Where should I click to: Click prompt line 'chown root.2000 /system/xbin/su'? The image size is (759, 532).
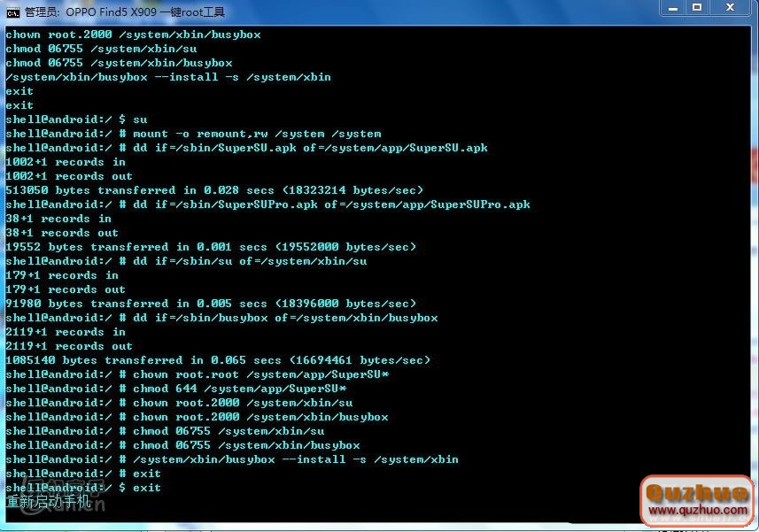click(179, 403)
